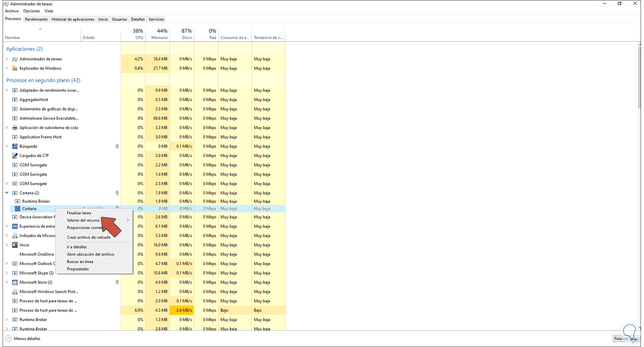Click the Búsqueda magnifier icon
This screenshot has height=347, width=644.
click(14, 146)
